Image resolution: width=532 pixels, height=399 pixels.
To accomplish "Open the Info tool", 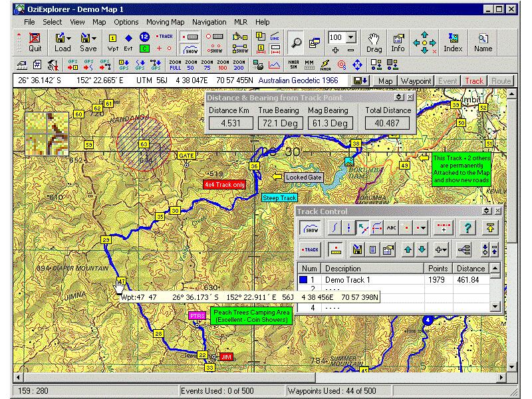I will (398, 42).
